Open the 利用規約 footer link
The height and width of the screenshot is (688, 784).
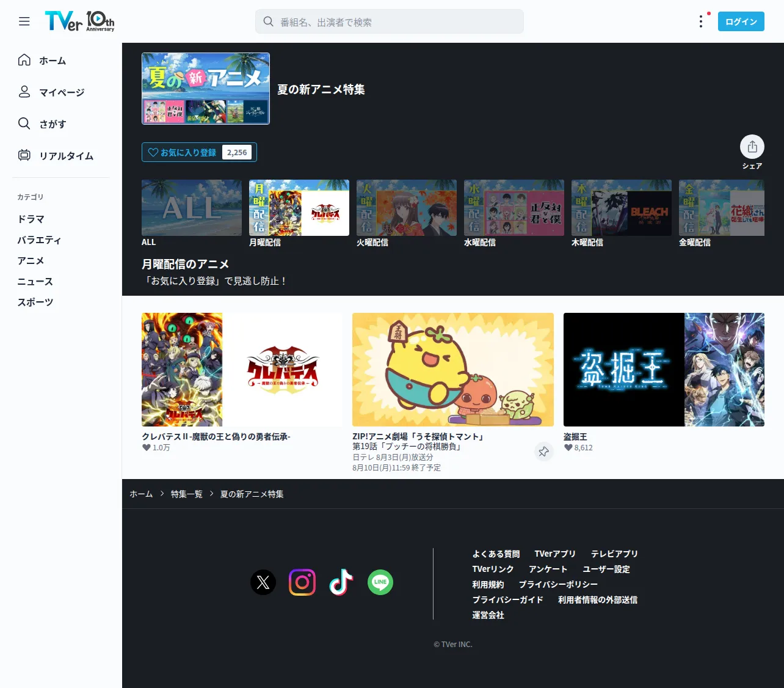pyautogui.click(x=488, y=584)
